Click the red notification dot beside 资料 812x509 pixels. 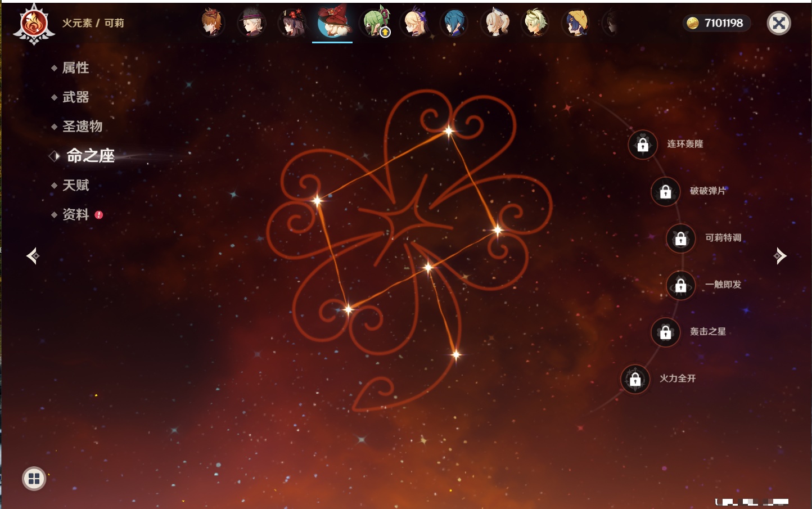99,215
